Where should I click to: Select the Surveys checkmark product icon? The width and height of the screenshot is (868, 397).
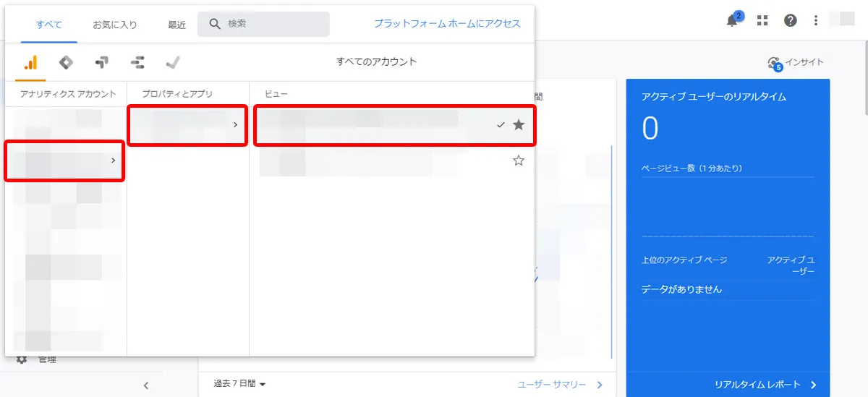172,63
